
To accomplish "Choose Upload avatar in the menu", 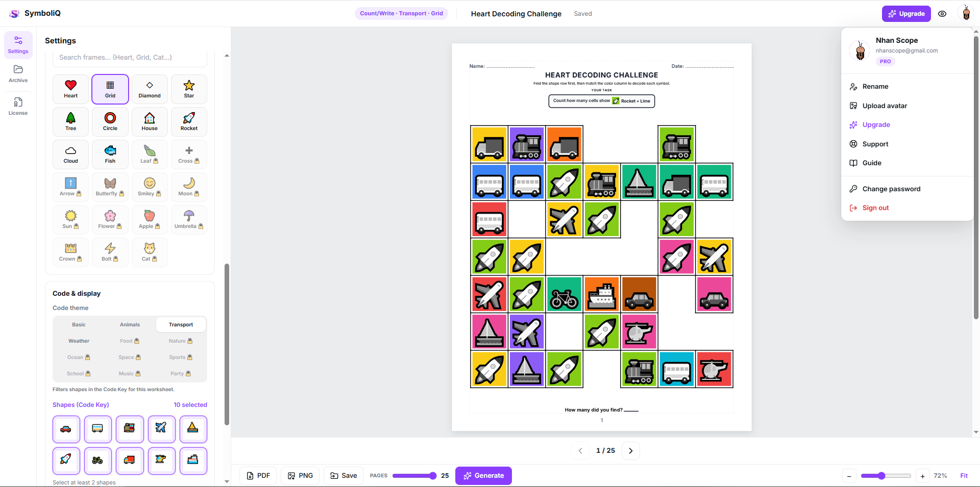I will 907,106.
